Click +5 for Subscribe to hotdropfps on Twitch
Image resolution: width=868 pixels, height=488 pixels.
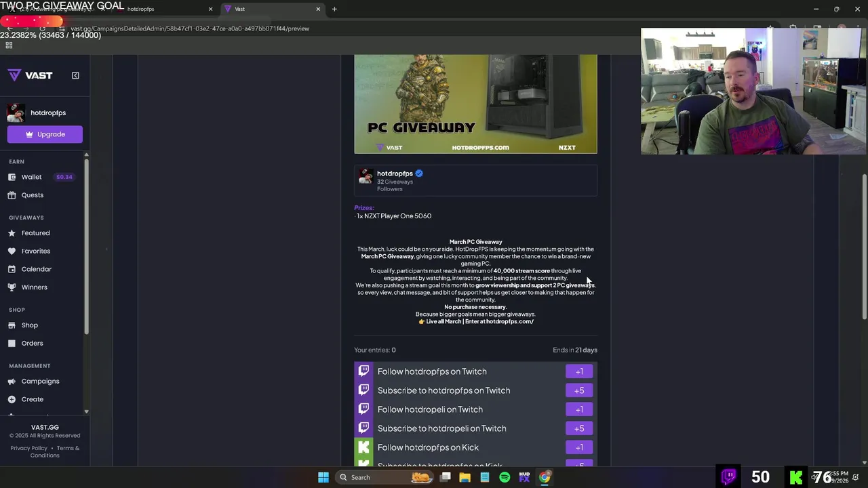tap(579, 390)
